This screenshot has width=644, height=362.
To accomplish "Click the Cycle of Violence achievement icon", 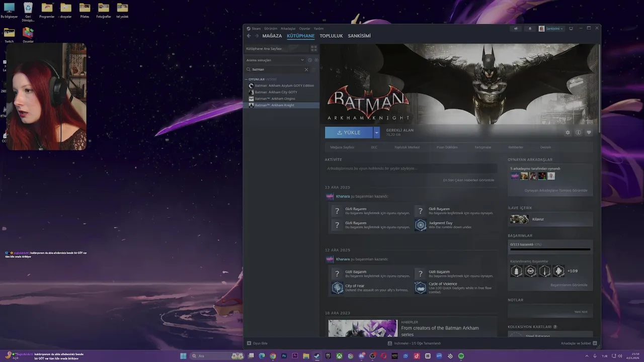I will pos(421,288).
